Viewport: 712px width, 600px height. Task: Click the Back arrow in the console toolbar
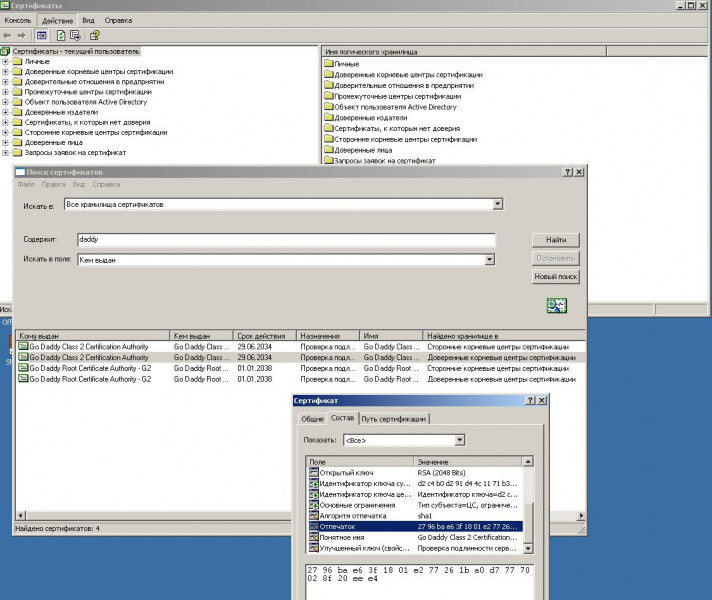[7, 35]
